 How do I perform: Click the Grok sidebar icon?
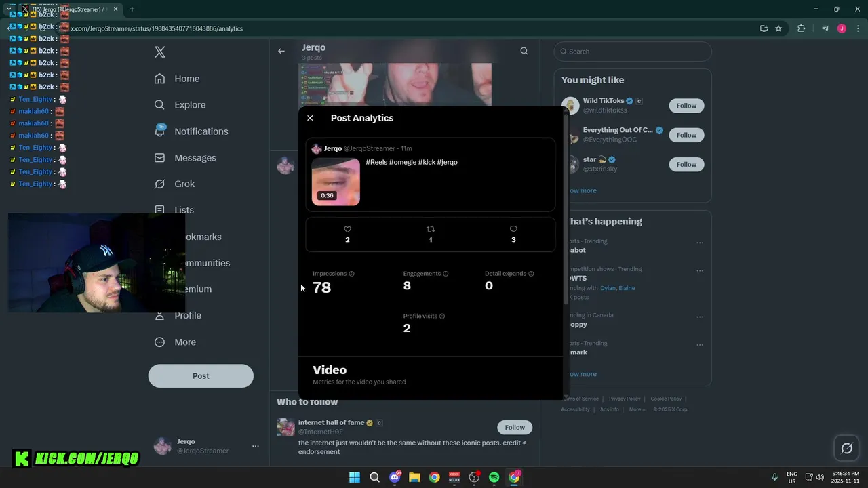point(160,184)
